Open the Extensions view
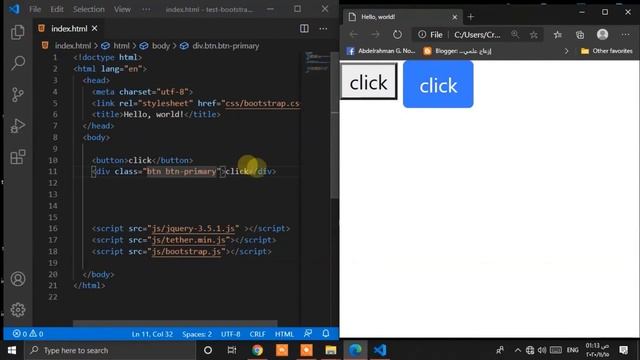The image size is (640, 360). [x=18, y=157]
